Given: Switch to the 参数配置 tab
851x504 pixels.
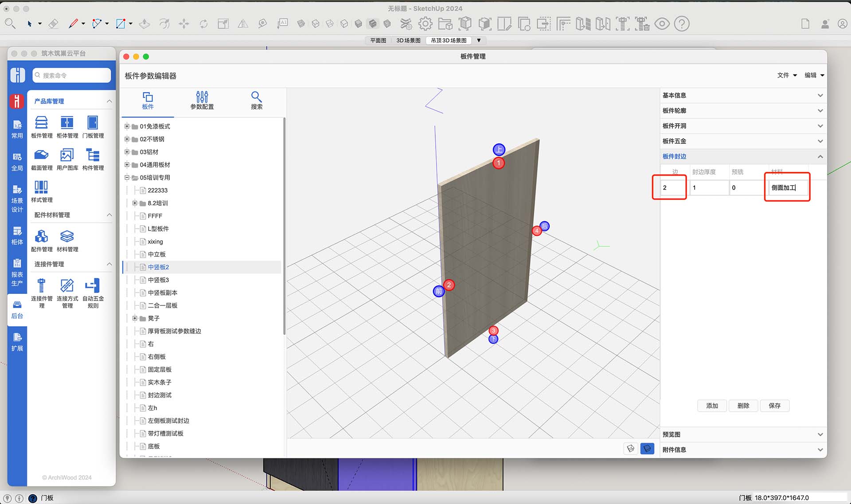Looking at the screenshot, I should pos(202,101).
